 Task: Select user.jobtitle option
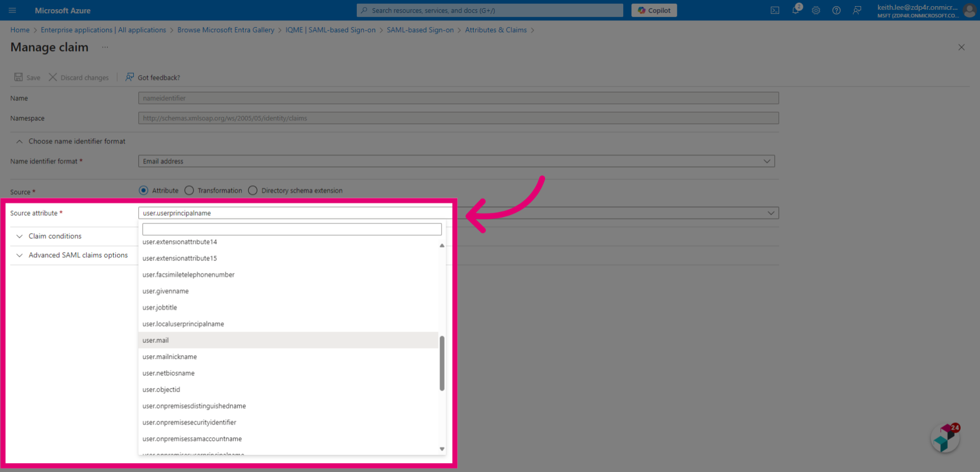tap(288, 307)
